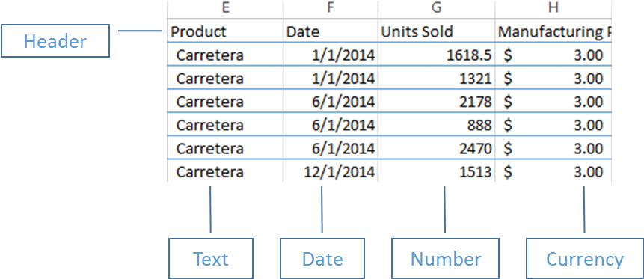
Task: Click the Header callout label box
Action: (55, 40)
